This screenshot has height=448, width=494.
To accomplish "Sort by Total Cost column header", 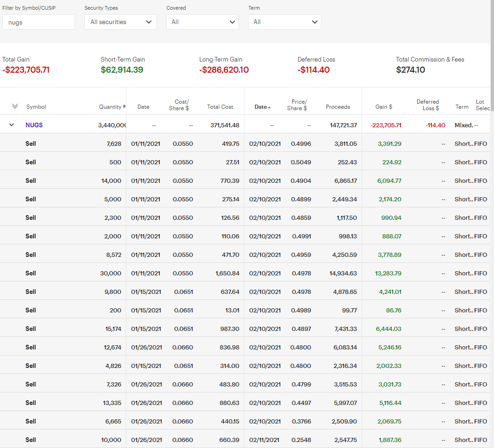I will [x=220, y=107].
